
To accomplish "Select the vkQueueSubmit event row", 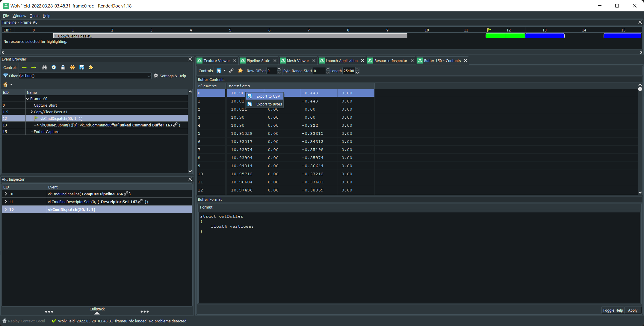I will tap(95, 125).
